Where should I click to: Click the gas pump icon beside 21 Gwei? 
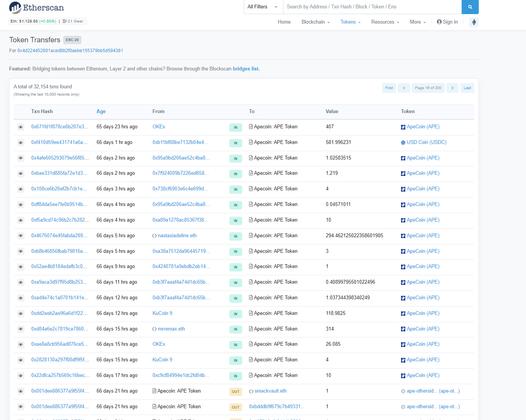pyautogui.click(x=64, y=21)
